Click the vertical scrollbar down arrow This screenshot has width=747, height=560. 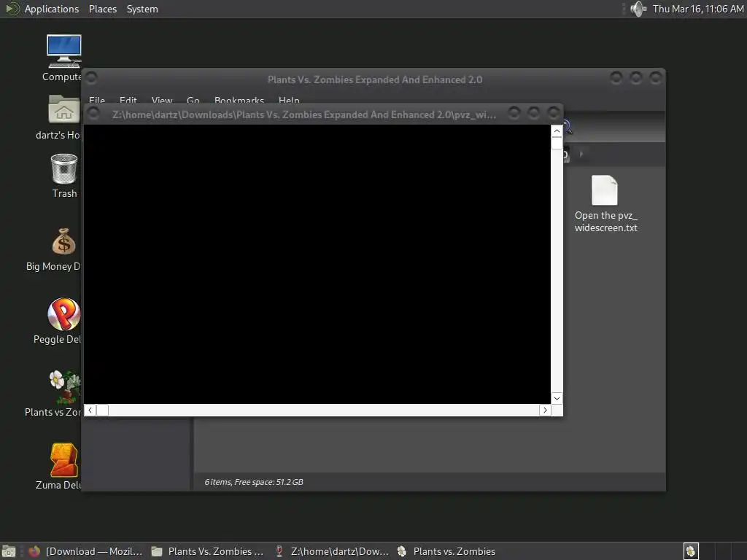click(x=557, y=398)
